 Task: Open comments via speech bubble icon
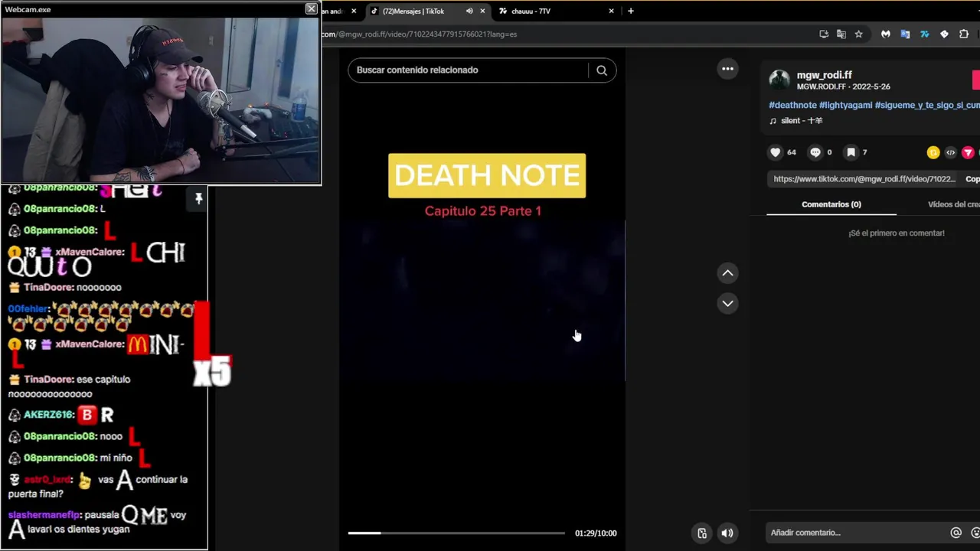point(815,152)
